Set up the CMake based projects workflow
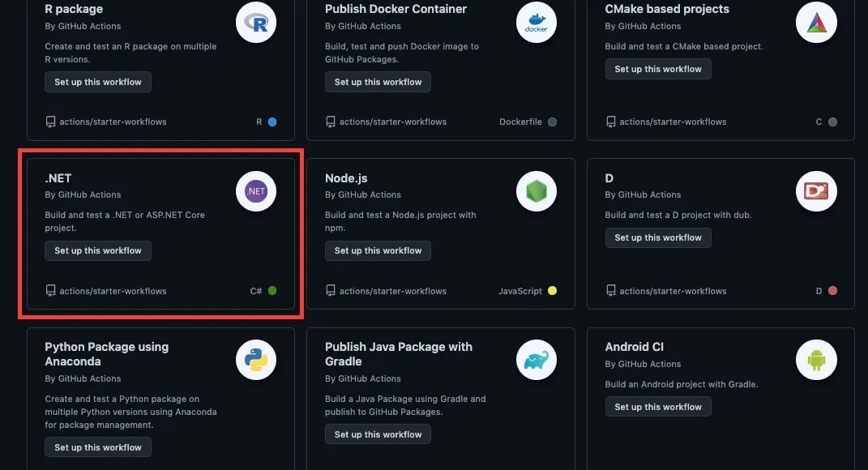This screenshot has height=470, width=868. click(658, 69)
